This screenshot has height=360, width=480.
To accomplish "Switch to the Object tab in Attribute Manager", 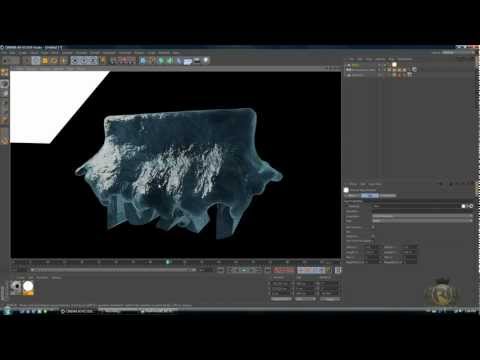I will (x=388, y=195).
